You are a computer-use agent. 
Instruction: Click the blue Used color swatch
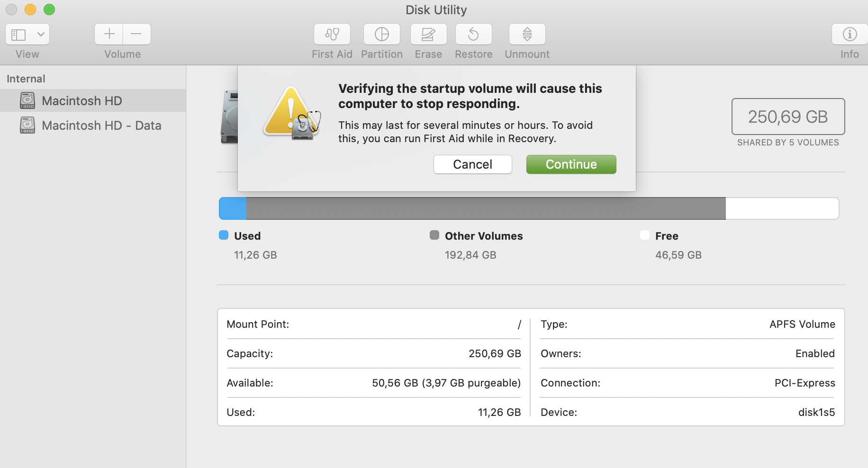pyautogui.click(x=224, y=235)
